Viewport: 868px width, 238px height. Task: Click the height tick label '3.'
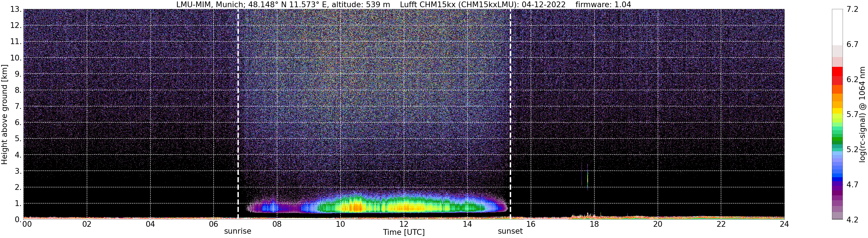pyautogui.click(x=18, y=171)
